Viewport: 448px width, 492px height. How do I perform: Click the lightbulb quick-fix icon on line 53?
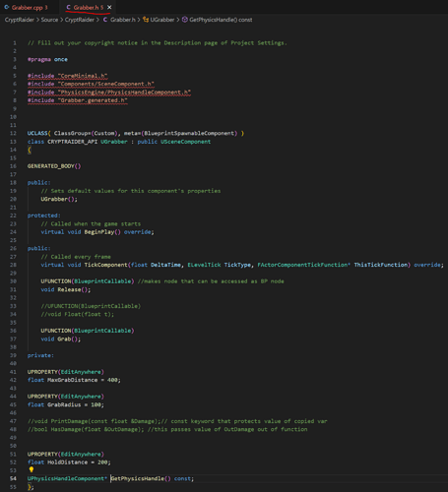pos(32,469)
